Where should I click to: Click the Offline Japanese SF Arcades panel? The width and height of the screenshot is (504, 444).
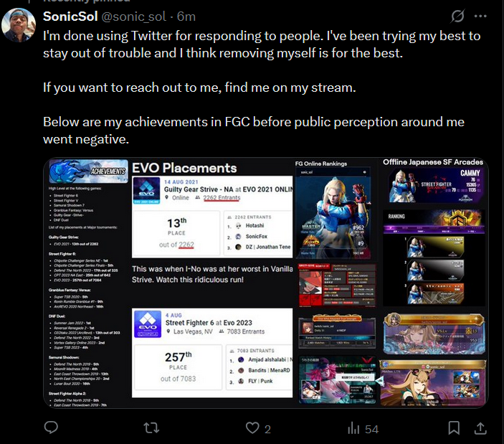pyautogui.click(x=433, y=232)
